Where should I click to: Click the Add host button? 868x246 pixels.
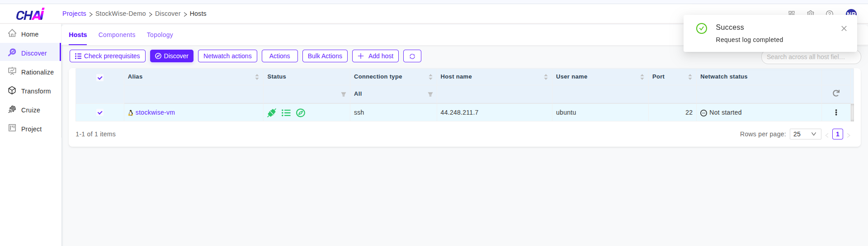click(375, 56)
